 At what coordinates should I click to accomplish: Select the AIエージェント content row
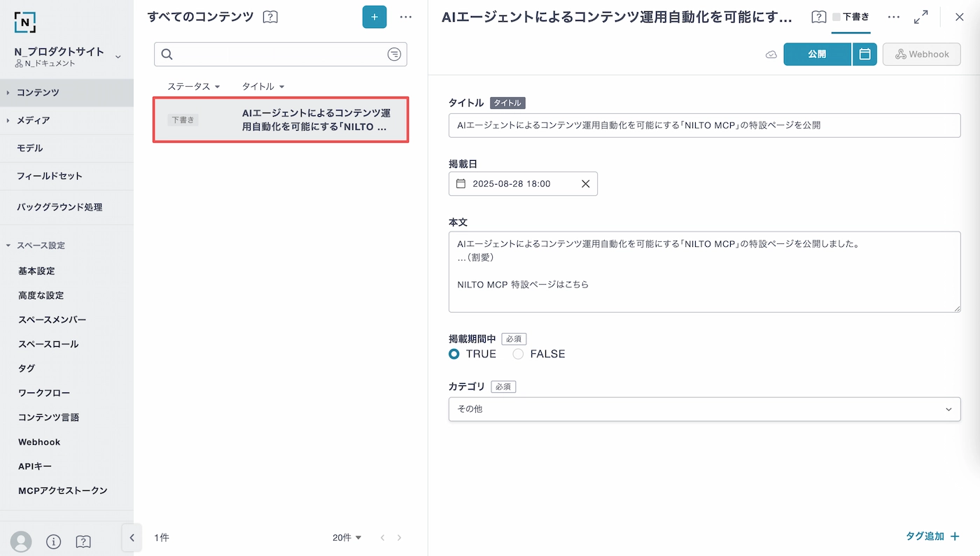[281, 120]
